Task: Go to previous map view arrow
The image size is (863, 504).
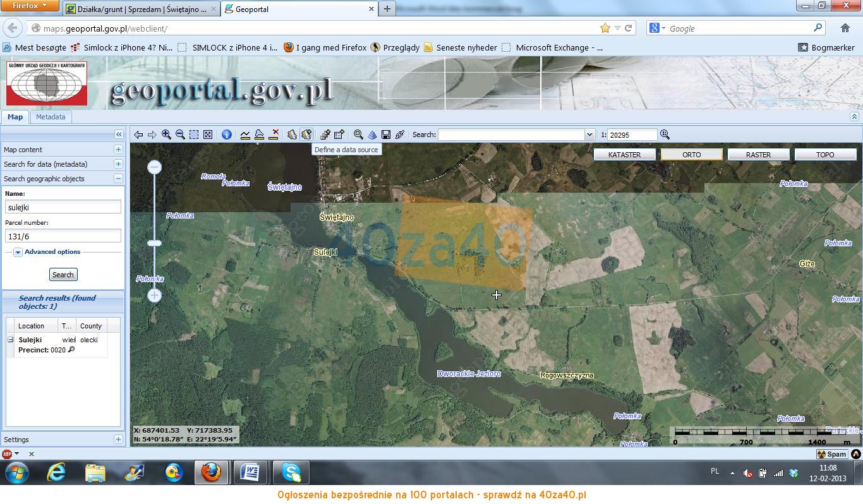Action: pyautogui.click(x=138, y=135)
